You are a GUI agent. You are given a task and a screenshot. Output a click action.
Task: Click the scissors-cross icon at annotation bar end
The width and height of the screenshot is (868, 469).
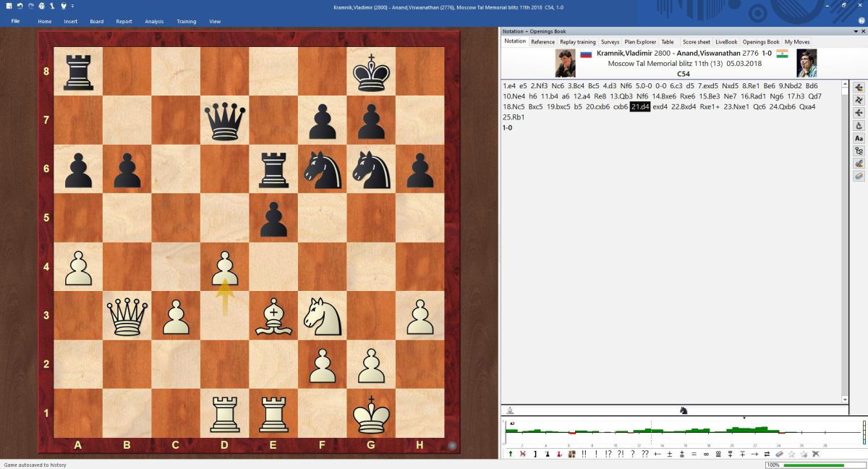pyautogui.click(x=816, y=454)
